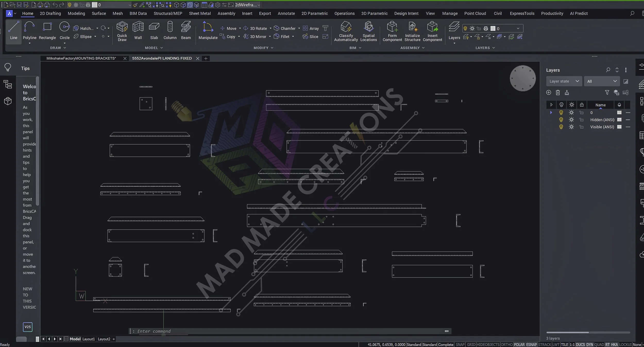Toggle ESNAP in the status bar
644x347 pixels.
[531, 344]
